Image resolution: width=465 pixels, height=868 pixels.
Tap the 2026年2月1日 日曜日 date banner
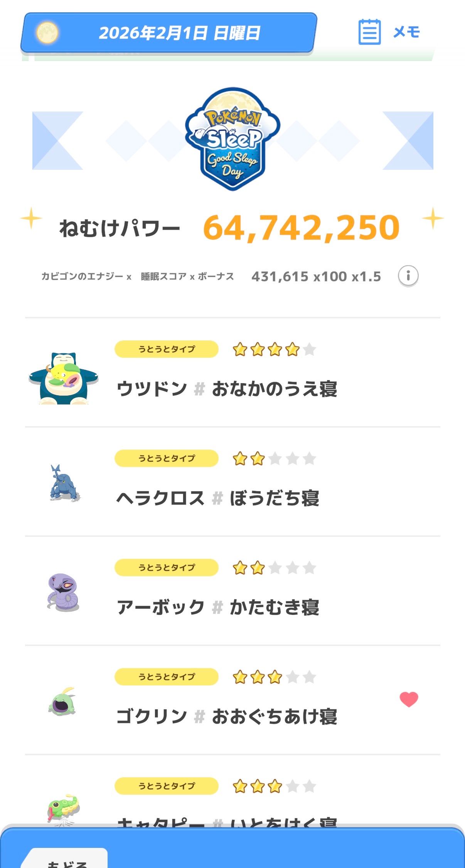coord(179,33)
